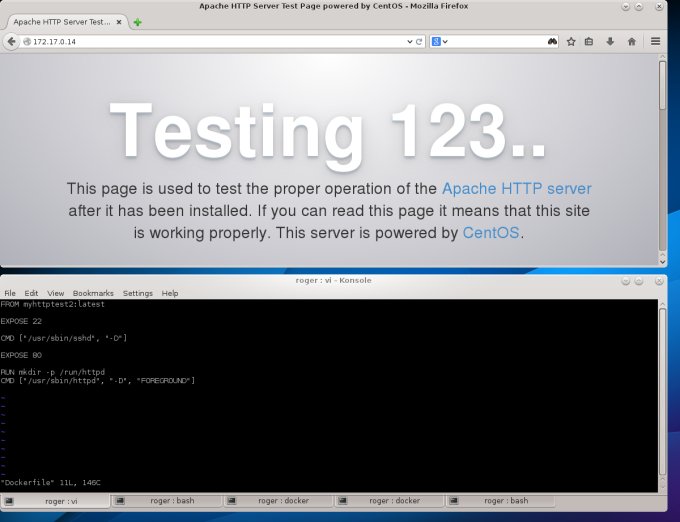Viewport: 680px width, 522px height.
Task: Switch to the last roger : bash tab
Action: [500, 501]
